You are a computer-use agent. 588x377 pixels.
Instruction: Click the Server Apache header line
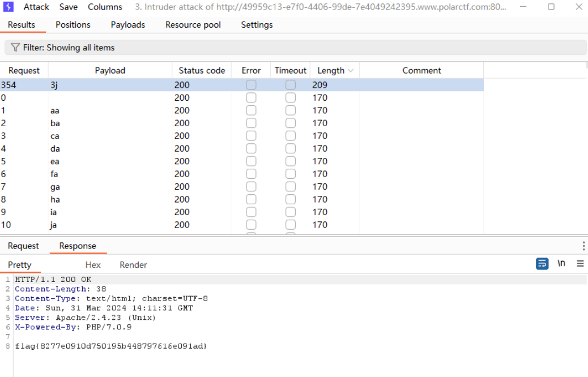(85, 318)
